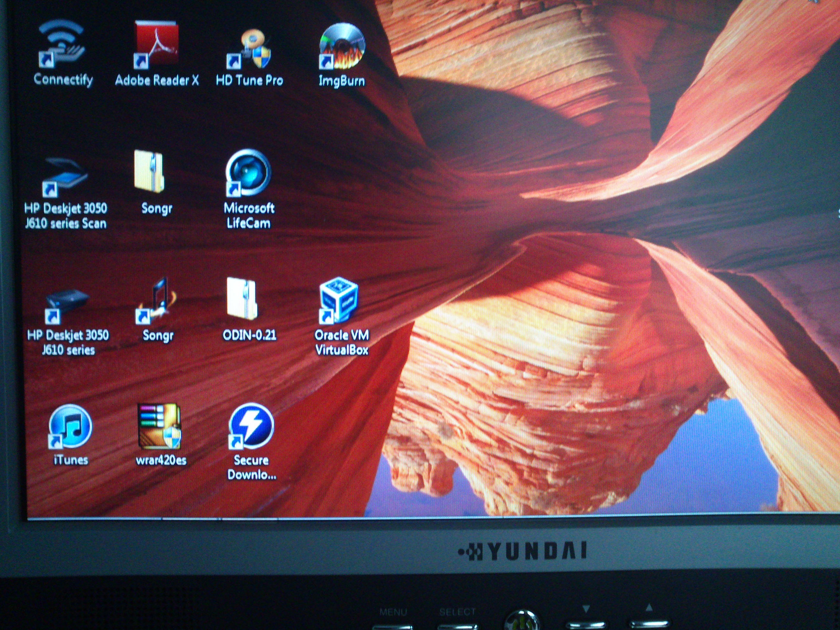Click the iTunes label text
The image size is (840, 630).
(71, 460)
